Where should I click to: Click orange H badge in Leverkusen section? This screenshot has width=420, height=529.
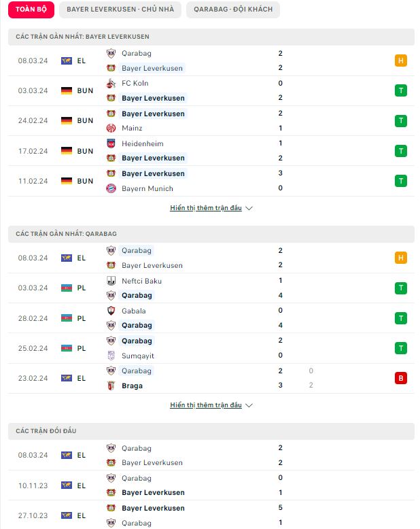click(x=401, y=61)
